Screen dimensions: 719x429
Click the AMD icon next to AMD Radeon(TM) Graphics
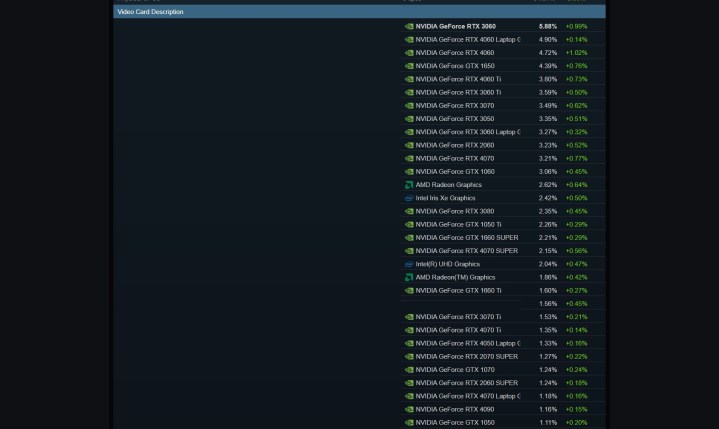409,277
